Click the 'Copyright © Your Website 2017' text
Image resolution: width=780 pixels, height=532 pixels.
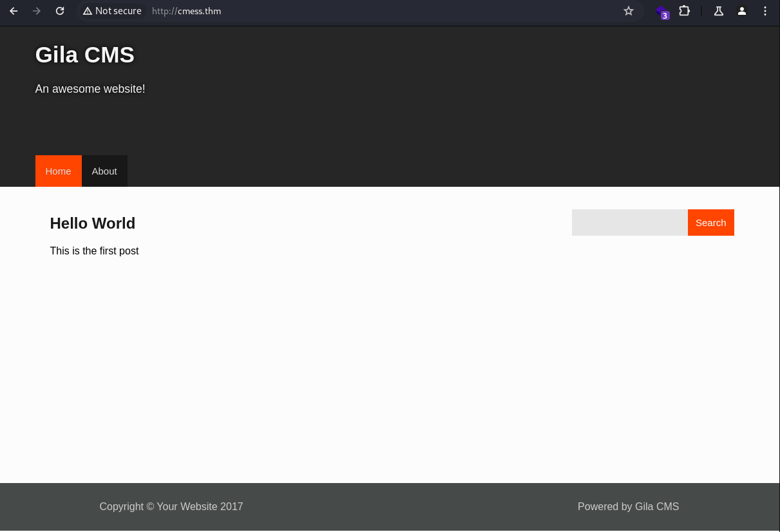pyautogui.click(x=171, y=507)
